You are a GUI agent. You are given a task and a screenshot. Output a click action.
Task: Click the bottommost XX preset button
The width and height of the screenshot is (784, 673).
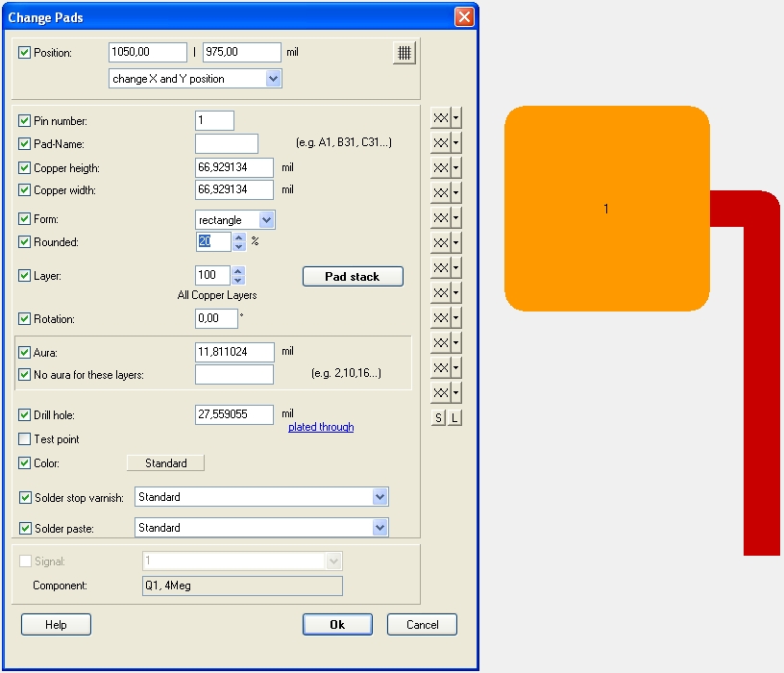pyautogui.click(x=440, y=392)
